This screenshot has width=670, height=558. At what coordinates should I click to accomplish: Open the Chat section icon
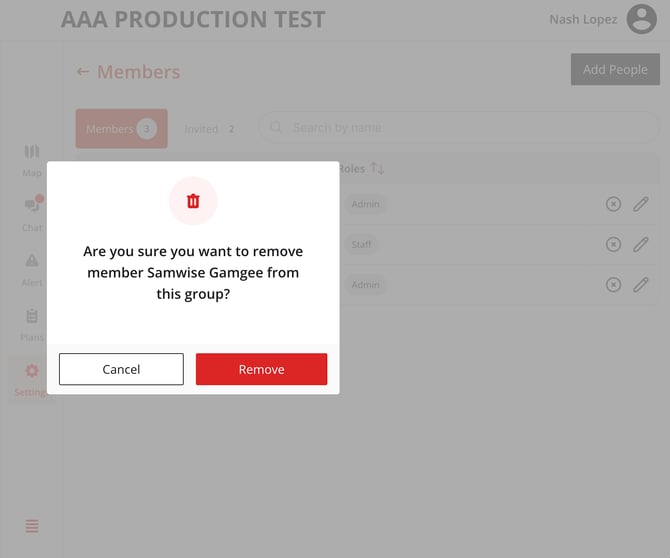point(32,206)
